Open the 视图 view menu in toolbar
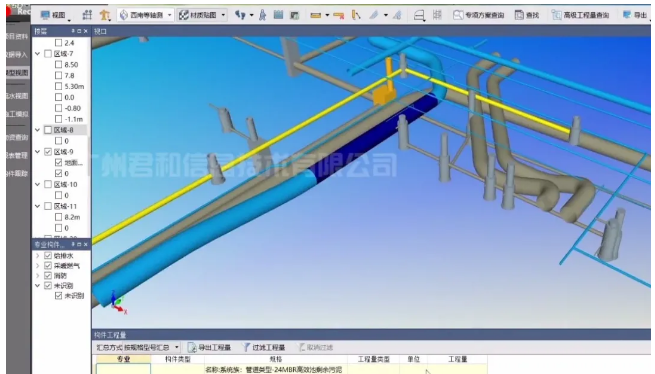The width and height of the screenshot is (655, 374). click(56, 15)
